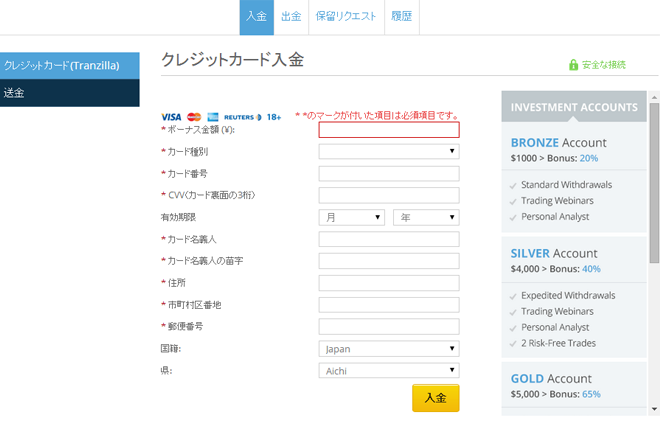Switch to the 出金 tab
This screenshot has width=660, height=432.
[x=290, y=17]
